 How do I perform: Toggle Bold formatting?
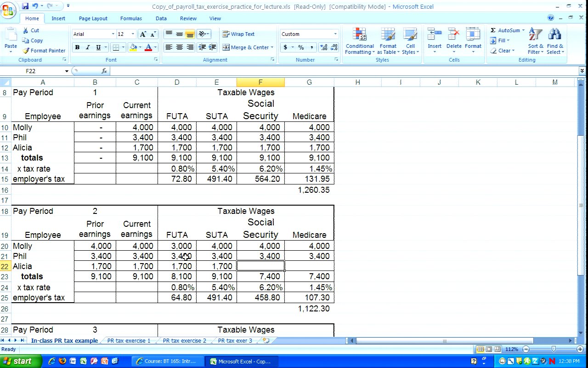(77, 47)
